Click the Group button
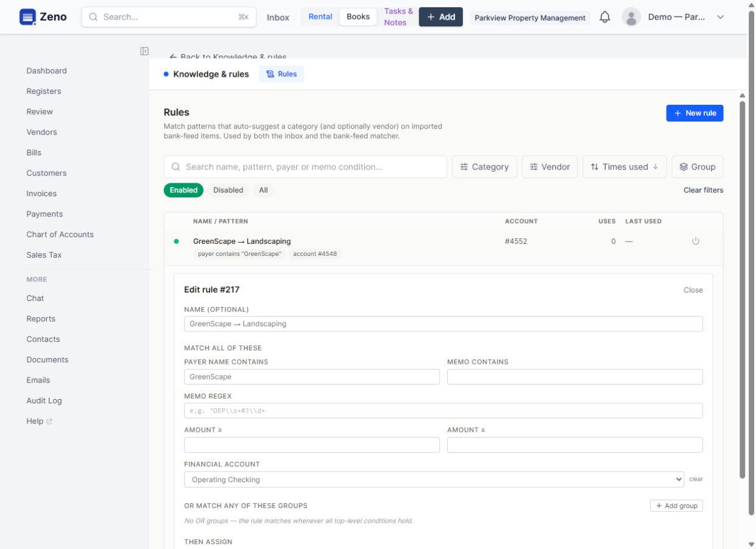This screenshot has width=756, height=549. coord(698,167)
